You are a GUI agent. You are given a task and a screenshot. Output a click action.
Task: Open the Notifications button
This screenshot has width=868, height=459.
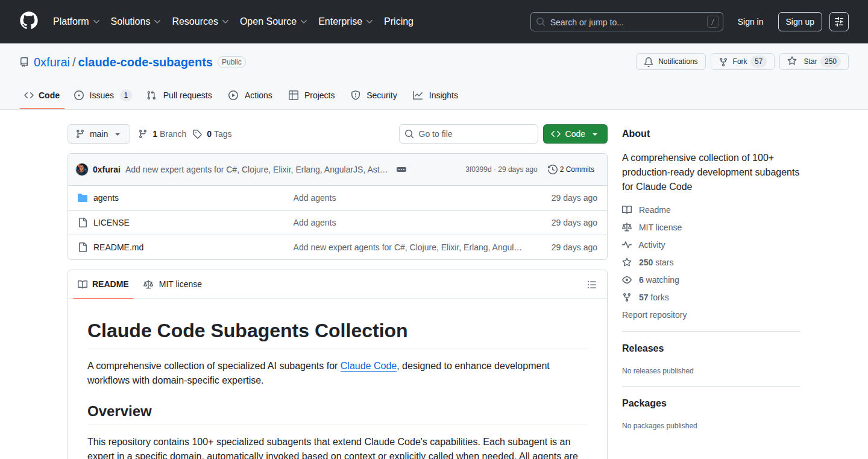point(671,62)
